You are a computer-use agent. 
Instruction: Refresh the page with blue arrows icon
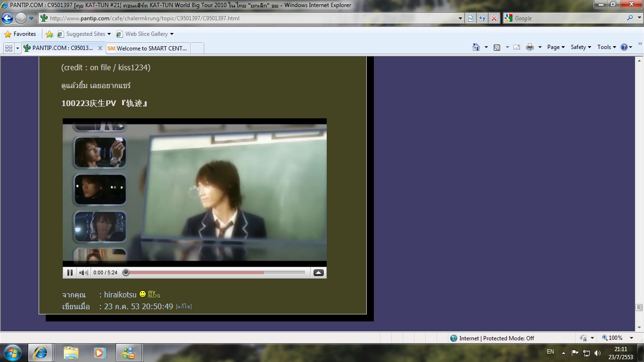tap(482, 18)
